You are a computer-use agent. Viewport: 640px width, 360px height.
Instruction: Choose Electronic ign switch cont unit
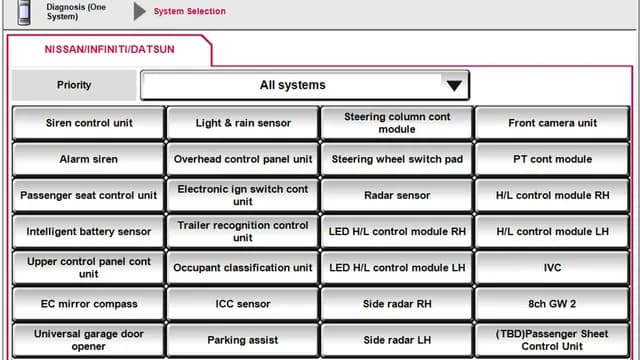point(243,196)
